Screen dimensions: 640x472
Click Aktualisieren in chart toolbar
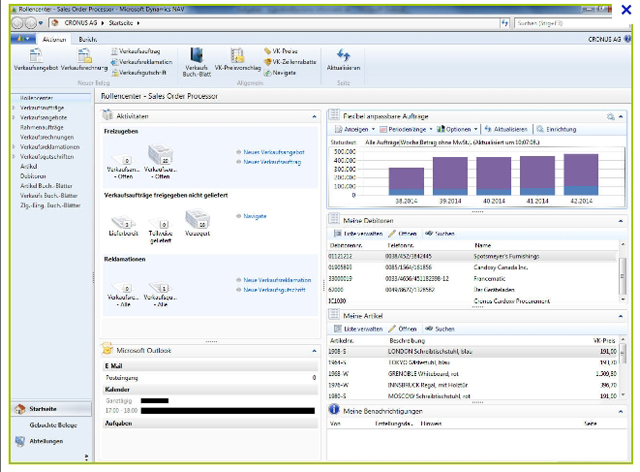[506, 129]
